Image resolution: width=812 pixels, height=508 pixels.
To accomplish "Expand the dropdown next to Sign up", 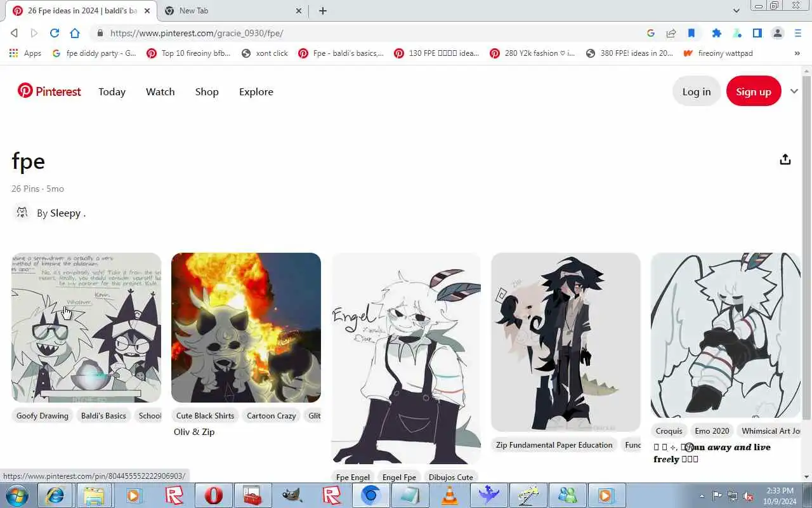I will (x=794, y=91).
